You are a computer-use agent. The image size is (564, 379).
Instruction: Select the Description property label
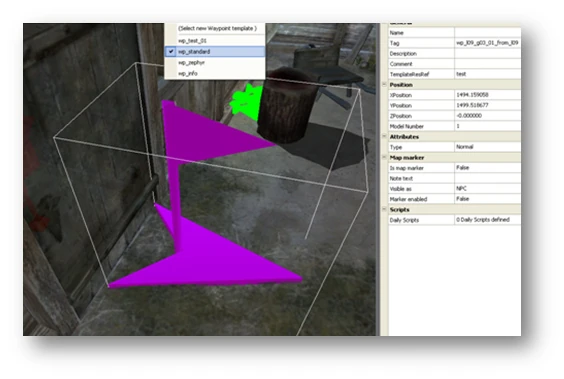coord(403,54)
